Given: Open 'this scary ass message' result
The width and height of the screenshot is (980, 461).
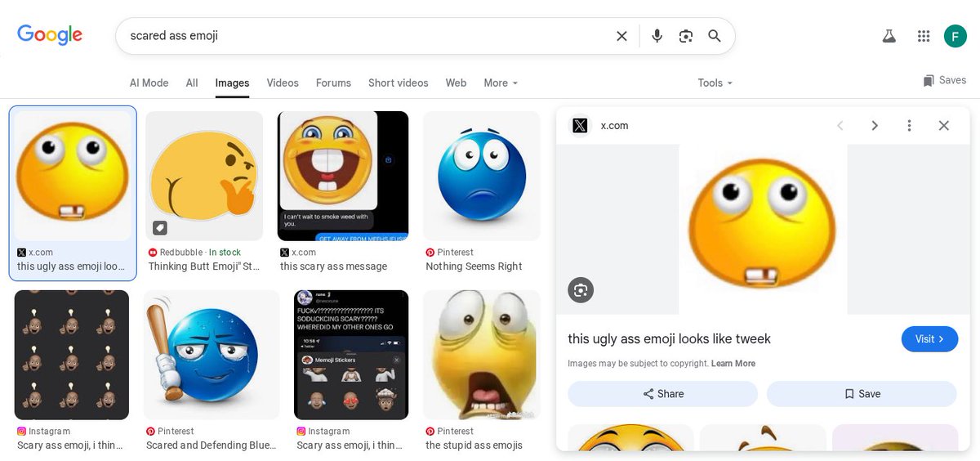Looking at the screenshot, I should [x=333, y=266].
